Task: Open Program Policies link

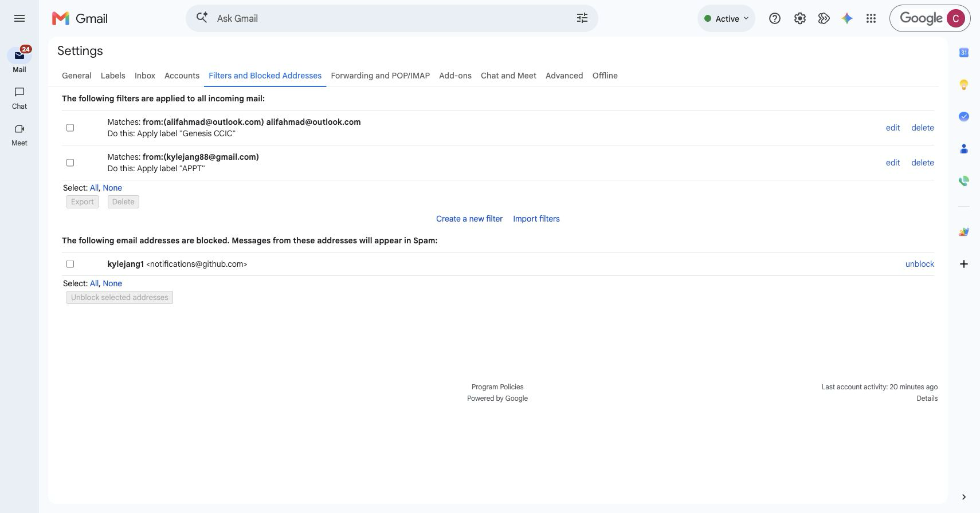Action: (x=497, y=387)
